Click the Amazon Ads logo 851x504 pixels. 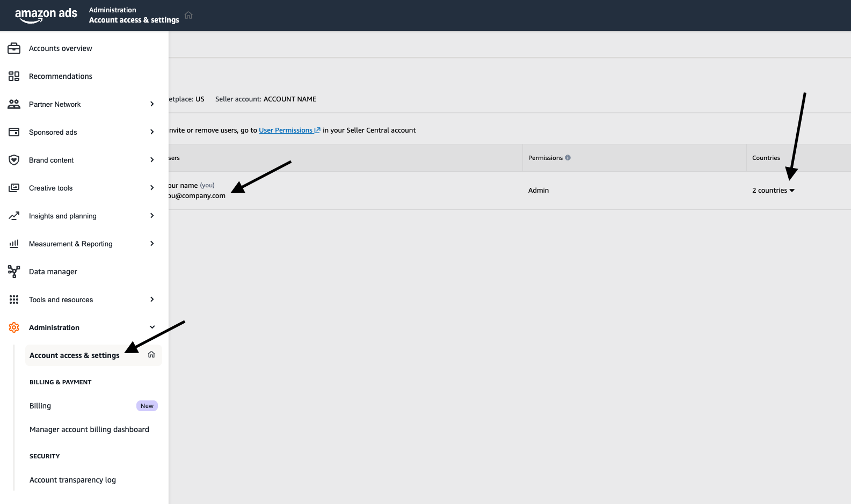tap(46, 15)
